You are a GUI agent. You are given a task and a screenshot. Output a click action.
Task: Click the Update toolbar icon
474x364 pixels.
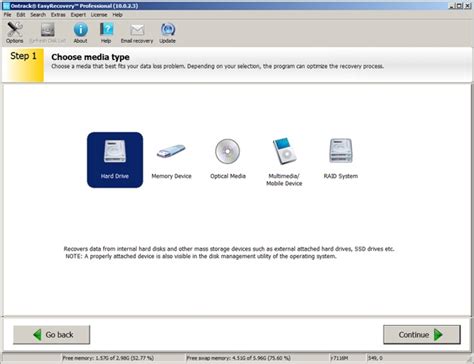167,32
